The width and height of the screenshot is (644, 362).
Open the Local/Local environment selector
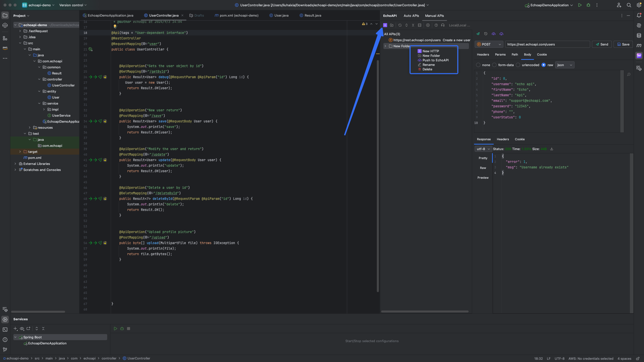coord(459,25)
